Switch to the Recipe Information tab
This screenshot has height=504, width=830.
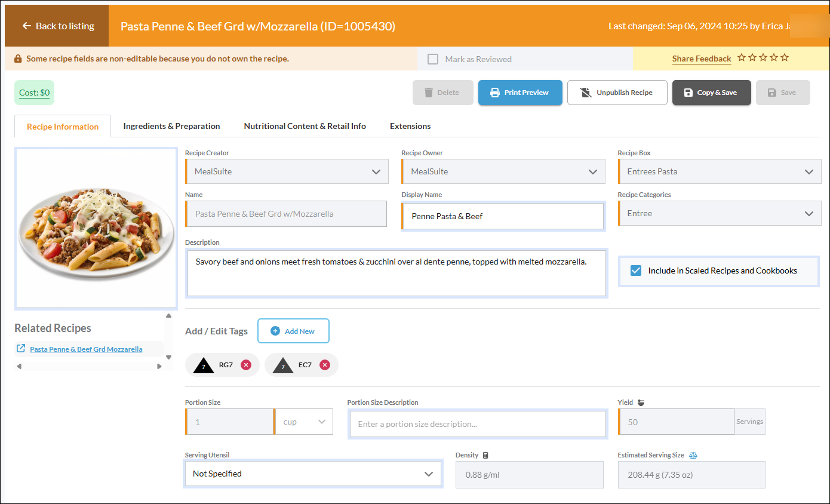[63, 127]
